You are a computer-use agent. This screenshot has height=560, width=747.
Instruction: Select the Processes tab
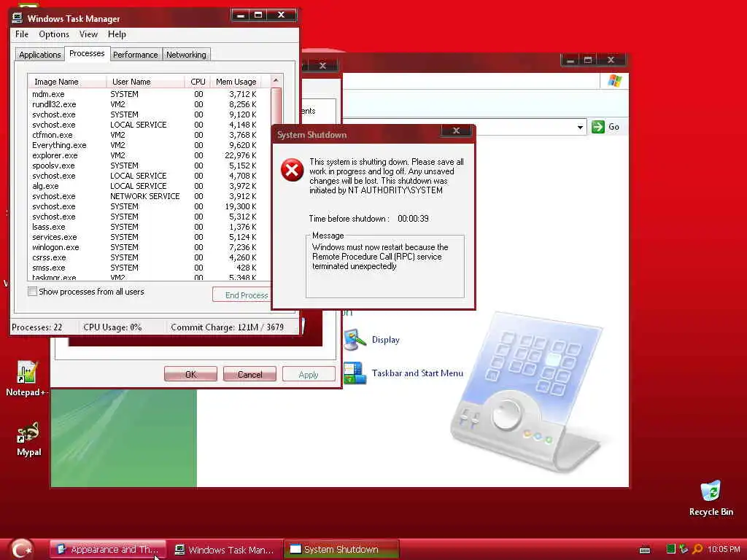(87, 53)
